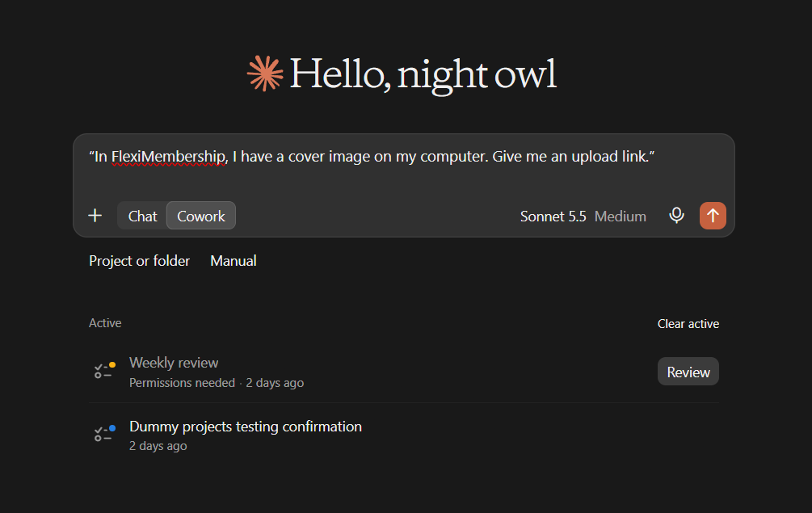Screen dimensions: 812x513
Task: Activate the microphone voice input icon
Action: (x=676, y=216)
